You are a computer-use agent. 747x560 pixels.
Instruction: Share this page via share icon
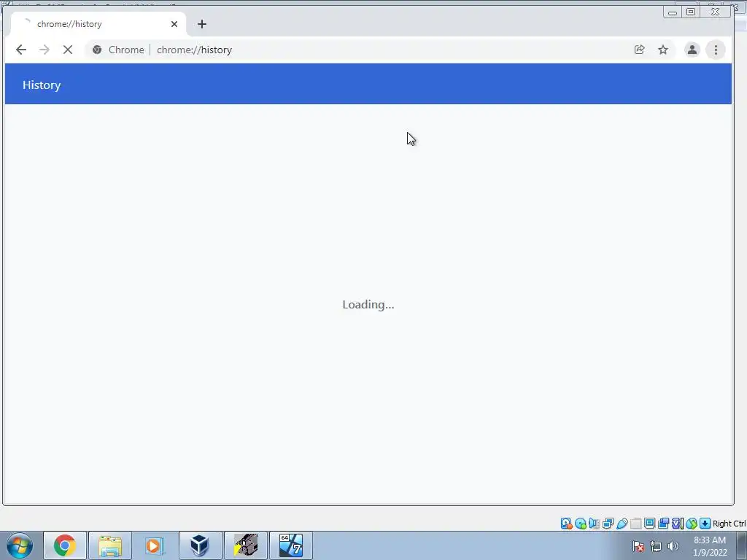639,50
